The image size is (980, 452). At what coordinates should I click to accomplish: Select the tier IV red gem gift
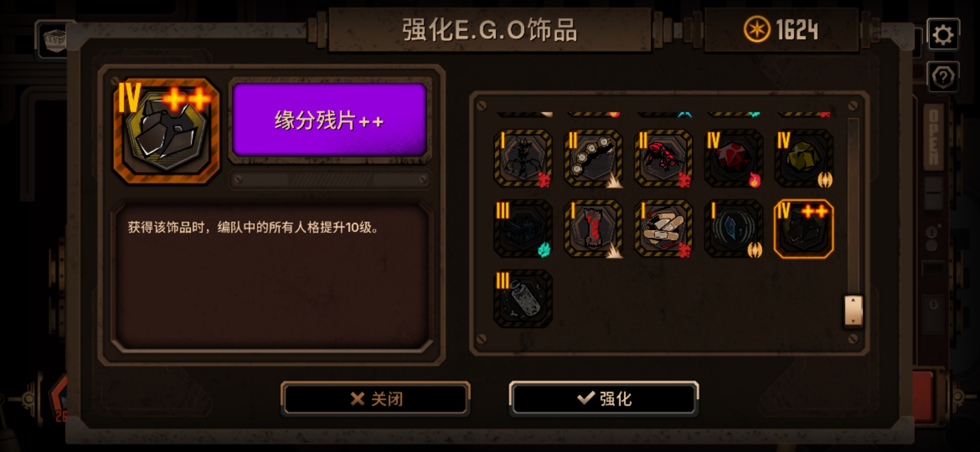click(x=734, y=158)
